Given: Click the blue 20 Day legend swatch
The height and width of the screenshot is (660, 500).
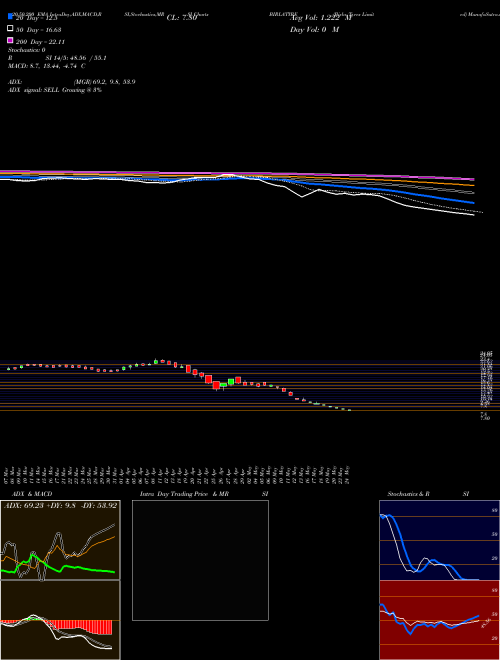Looking at the screenshot, I should click(10, 16).
